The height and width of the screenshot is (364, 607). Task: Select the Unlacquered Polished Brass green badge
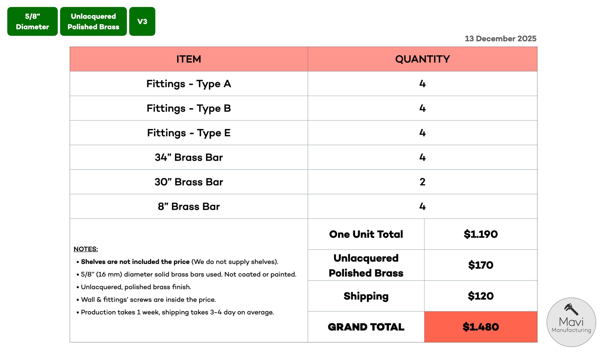93,22
